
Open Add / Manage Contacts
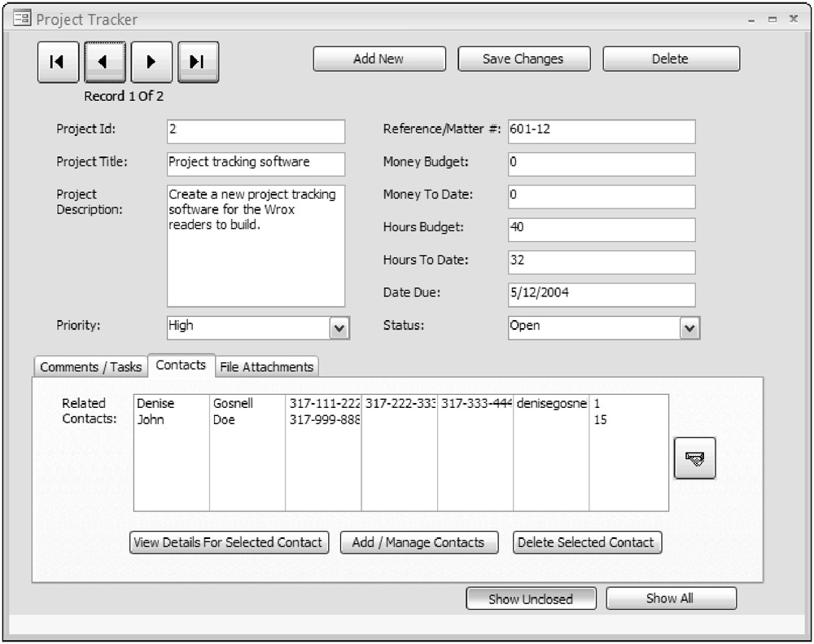coord(418,542)
